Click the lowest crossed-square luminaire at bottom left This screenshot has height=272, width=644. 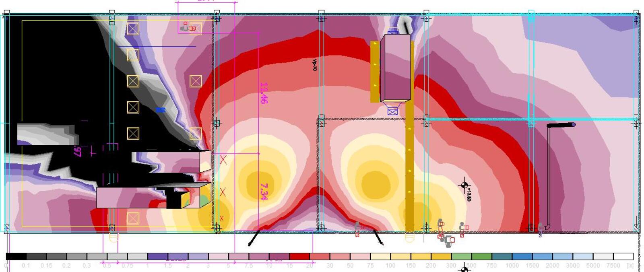(133, 218)
